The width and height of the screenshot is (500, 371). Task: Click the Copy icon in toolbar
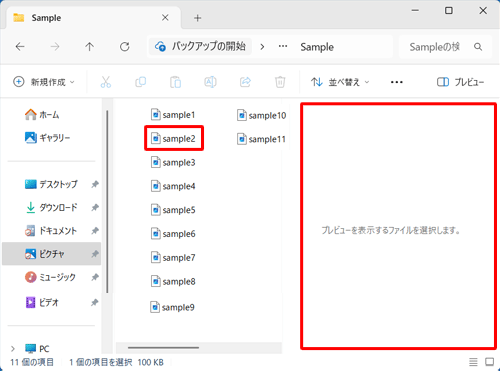140,82
